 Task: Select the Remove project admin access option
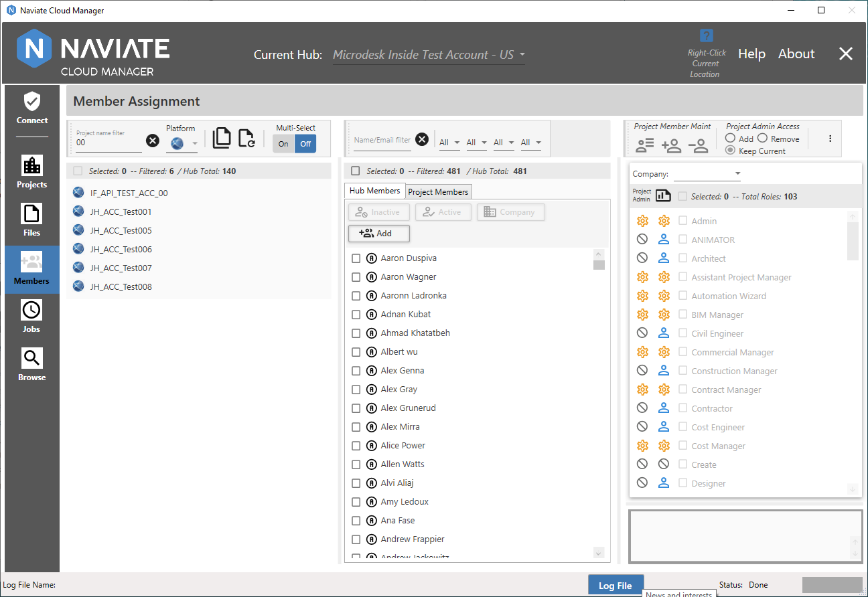click(x=762, y=139)
